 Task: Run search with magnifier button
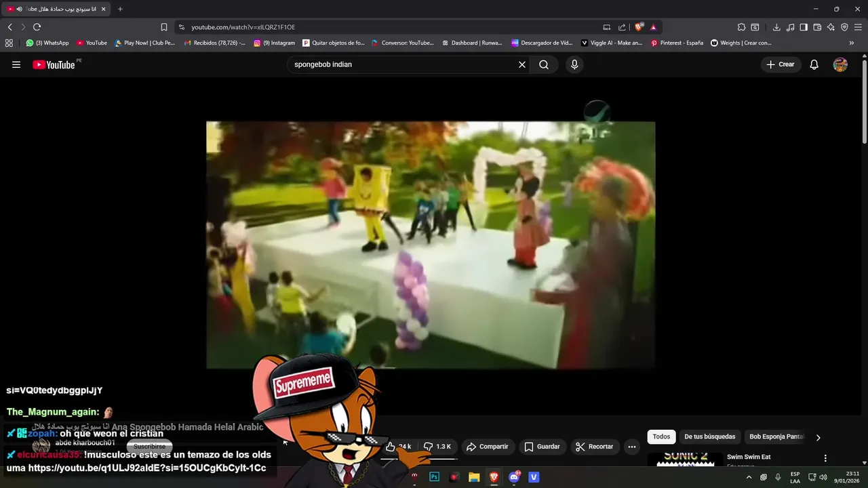[544, 64]
